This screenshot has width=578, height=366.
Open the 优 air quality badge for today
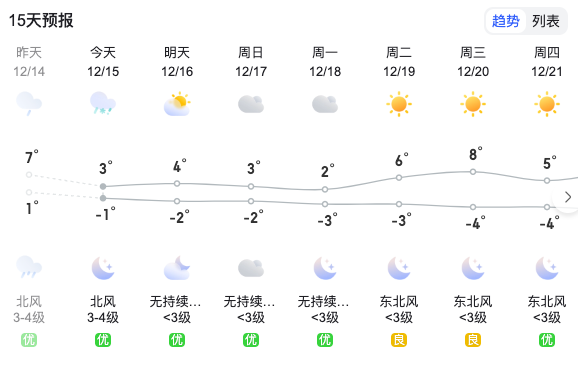tap(103, 340)
